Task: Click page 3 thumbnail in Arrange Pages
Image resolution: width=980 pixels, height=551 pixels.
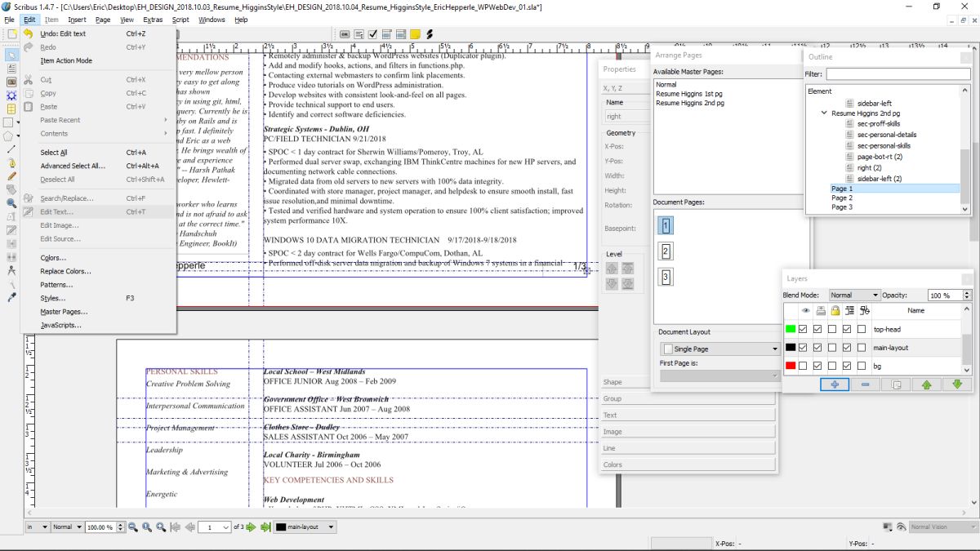Action: click(x=666, y=278)
